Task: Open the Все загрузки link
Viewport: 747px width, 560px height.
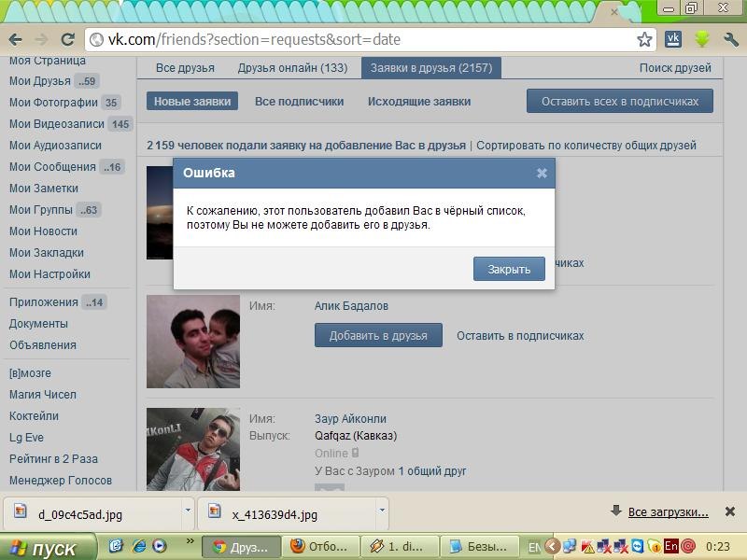Action: (668, 512)
